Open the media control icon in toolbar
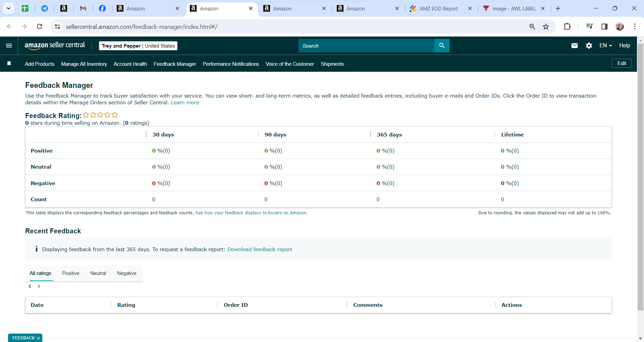This screenshot has height=342, width=644. coord(589,26)
